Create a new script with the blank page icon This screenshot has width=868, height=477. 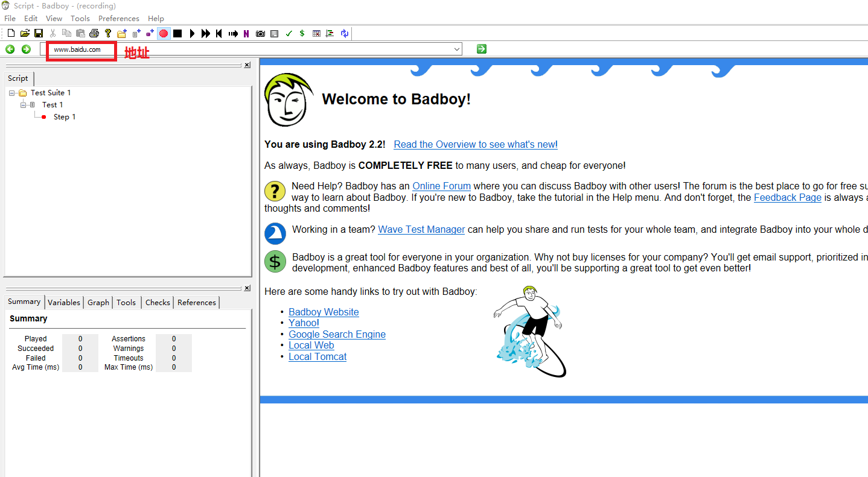[11, 33]
